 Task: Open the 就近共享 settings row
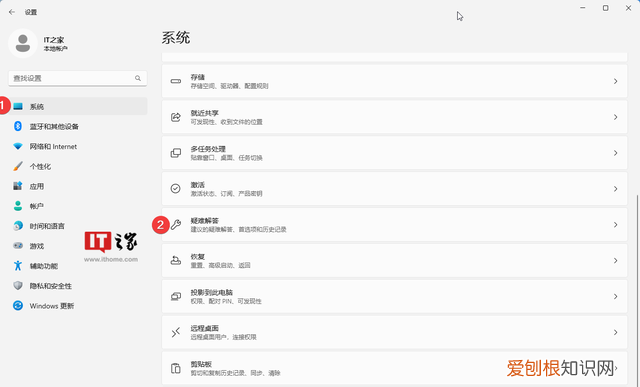(394, 117)
